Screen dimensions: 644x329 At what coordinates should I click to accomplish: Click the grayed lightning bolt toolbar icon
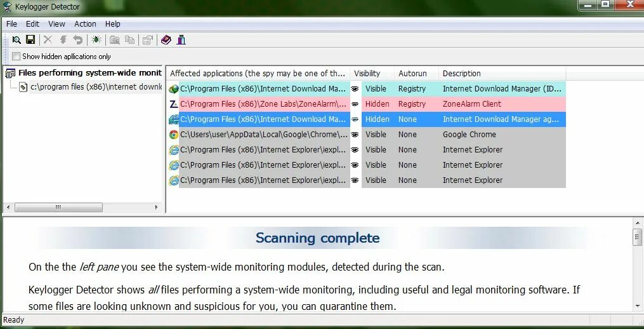(x=63, y=40)
